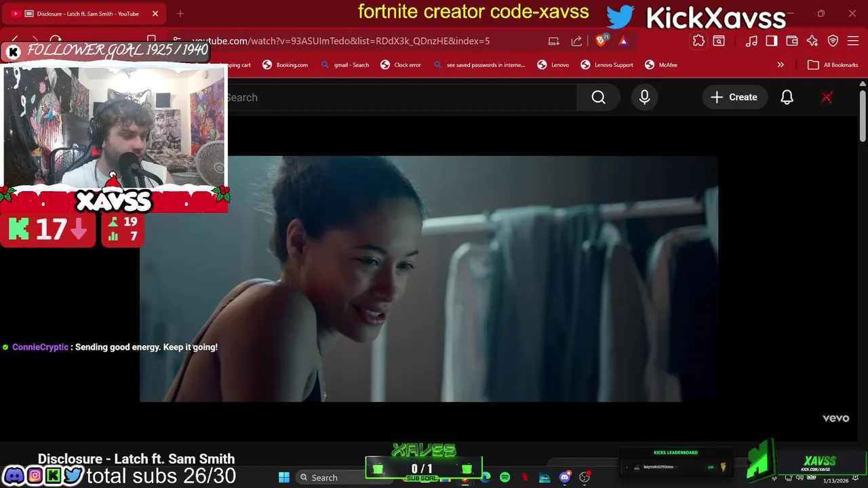
Task: Open the All Bookmarks folder
Action: coord(833,65)
